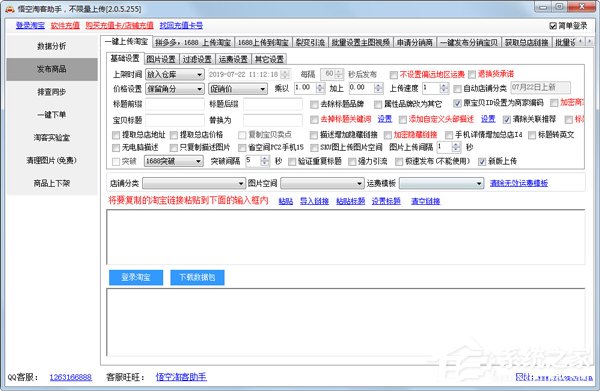This screenshot has height=391, width=600.
Task: Open the 上架时间 dropdown showing 放入仓库
Action: pos(175,75)
